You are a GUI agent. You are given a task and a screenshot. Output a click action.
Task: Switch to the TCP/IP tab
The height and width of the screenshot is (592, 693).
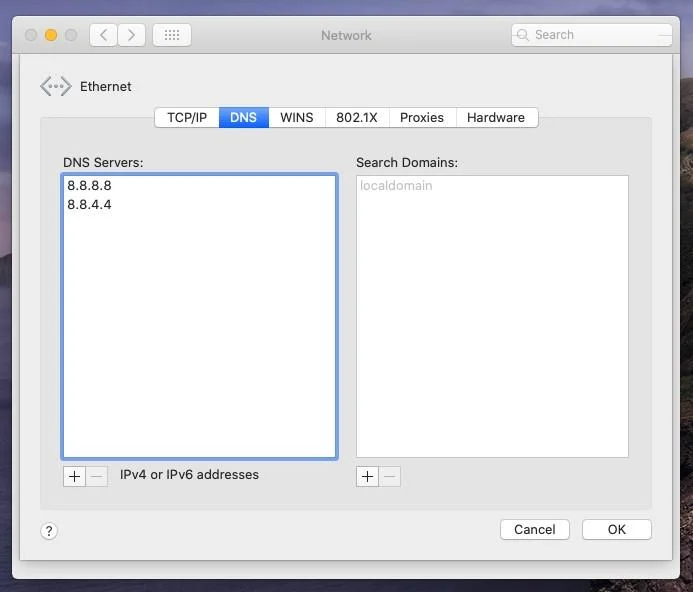[x=187, y=117]
